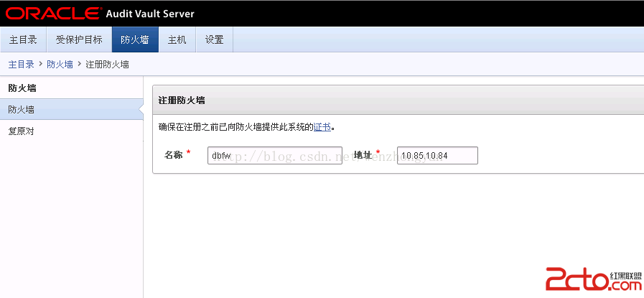
Task: Switch to the 受保护目标 tab
Action: tap(79, 40)
